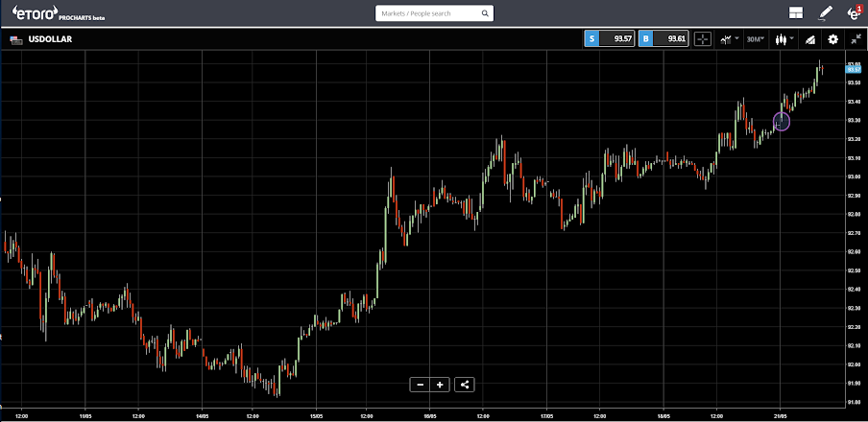Open the candlestick chart type dropdown

[x=785, y=39]
